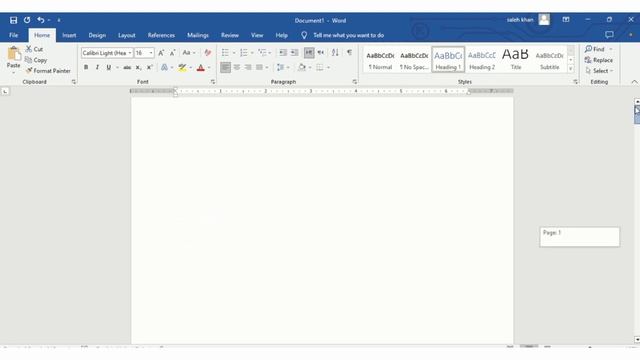The height and width of the screenshot is (360, 640).
Task: Toggle superscript formatting
Action: pyautogui.click(x=149, y=67)
